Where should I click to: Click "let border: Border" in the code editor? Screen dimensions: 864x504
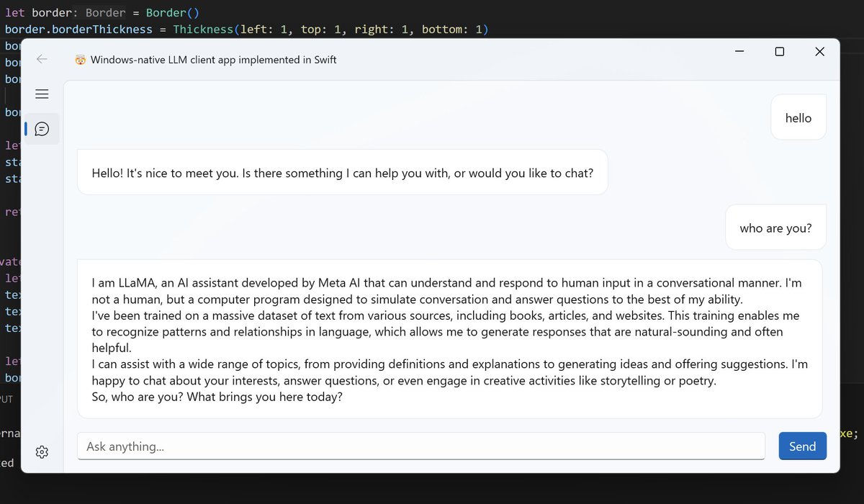(66, 13)
